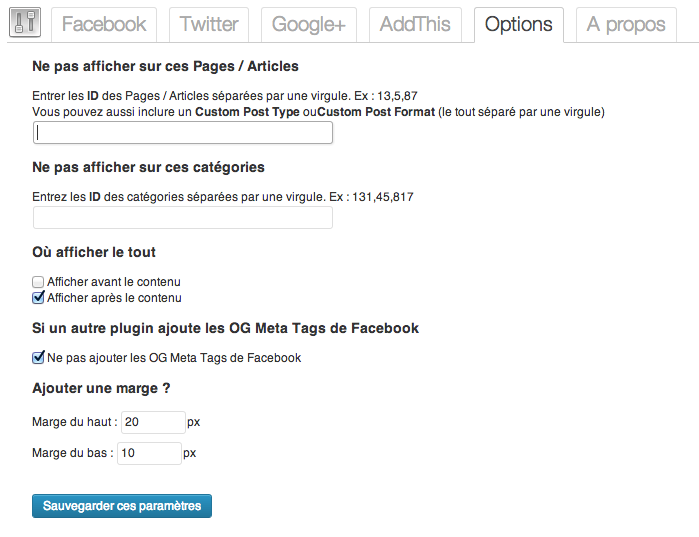Viewport: 699px width, 537px height.
Task: Open the A propos tab
Action: pyautogui.click(x=626, y=24)
